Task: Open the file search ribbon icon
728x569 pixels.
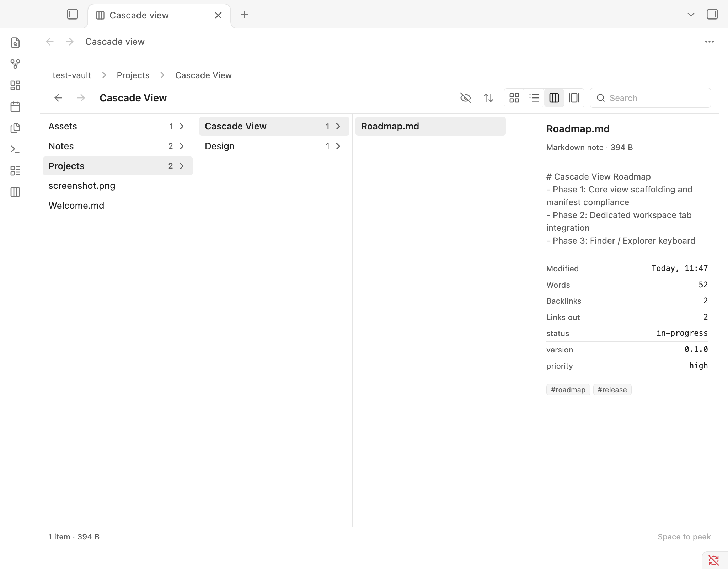Action: click(15, 43)
